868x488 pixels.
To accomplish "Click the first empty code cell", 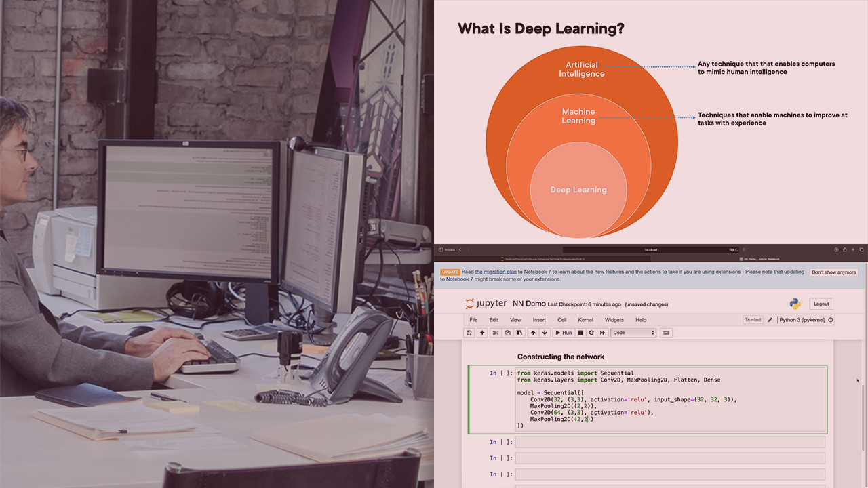I will [669, 442].
